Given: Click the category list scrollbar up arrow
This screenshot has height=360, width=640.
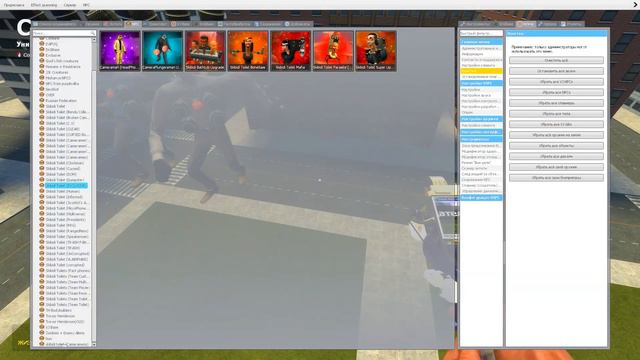Looking at the screenshot, I should pyautogui.click(x=94, y=40).
